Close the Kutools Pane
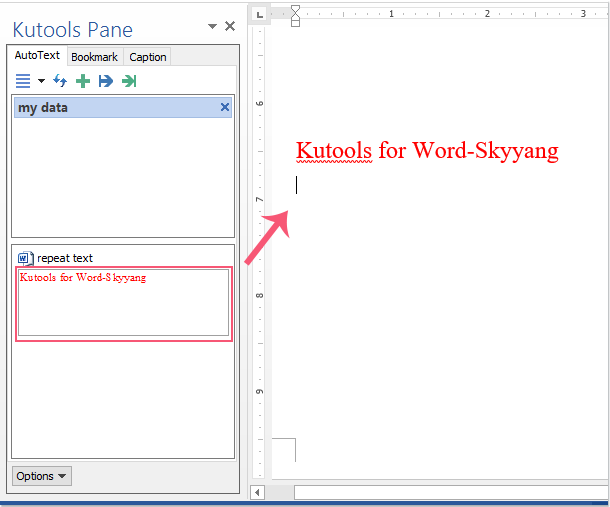 point(230,26)
